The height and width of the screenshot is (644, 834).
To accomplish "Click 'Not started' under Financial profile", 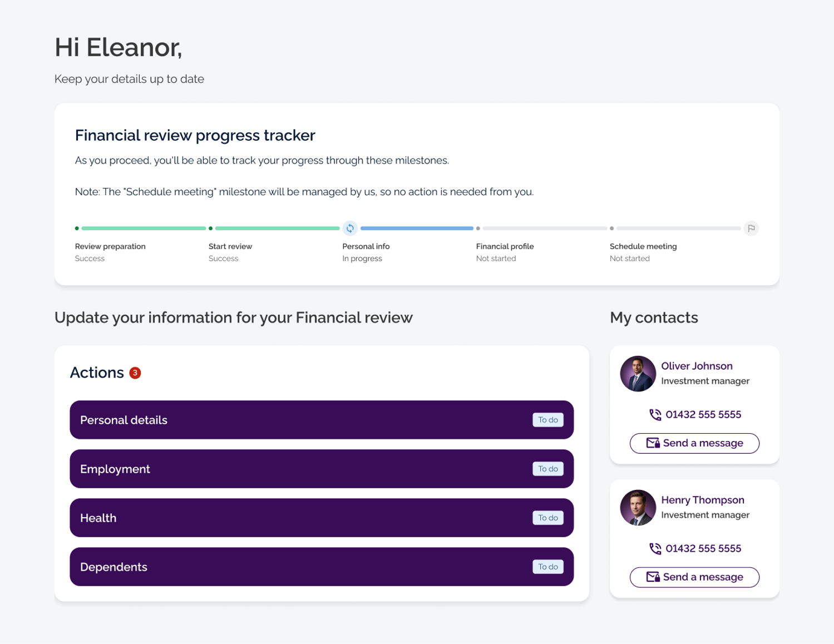I will coord(496,259).
